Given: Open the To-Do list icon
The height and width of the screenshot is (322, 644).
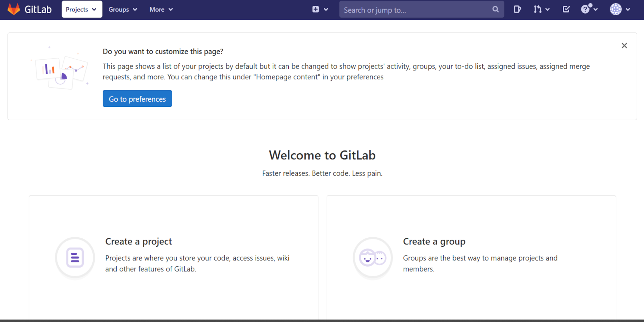Looking at the screenshot, I should 566,9.
